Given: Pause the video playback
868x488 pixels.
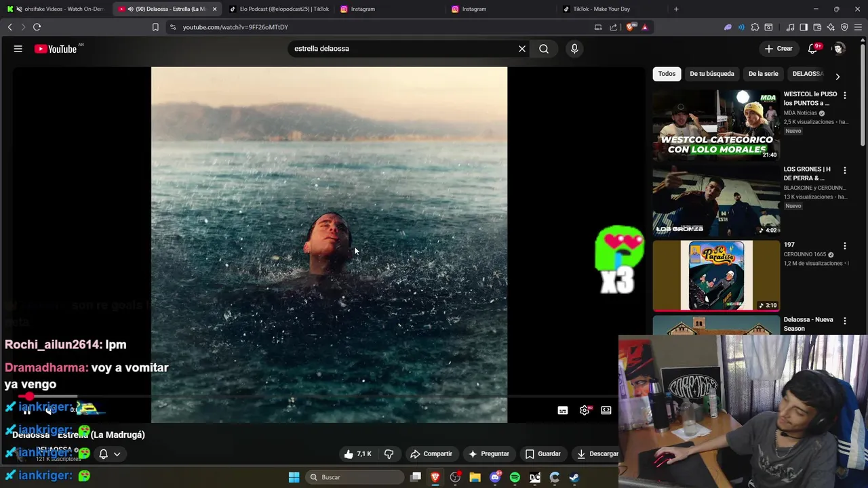Looking at the screenshot, I should coord(27,409).
